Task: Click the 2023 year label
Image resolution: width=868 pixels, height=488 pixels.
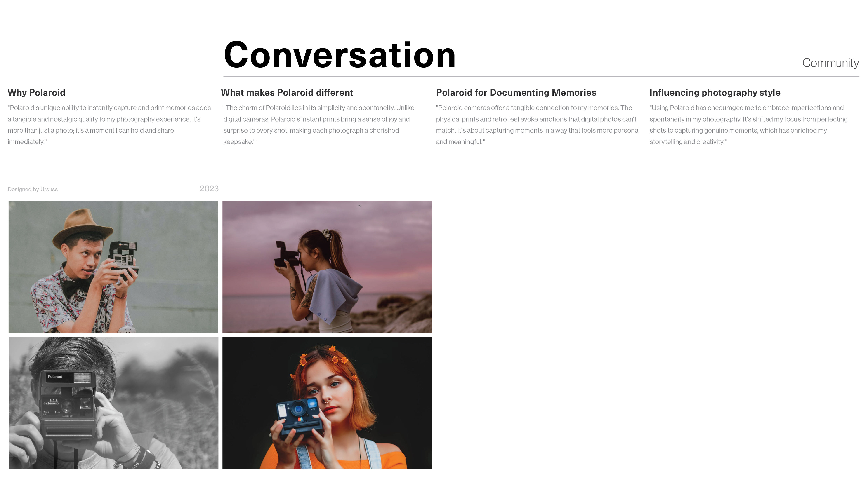Action: pyautogui.click(x=209, y=189)
